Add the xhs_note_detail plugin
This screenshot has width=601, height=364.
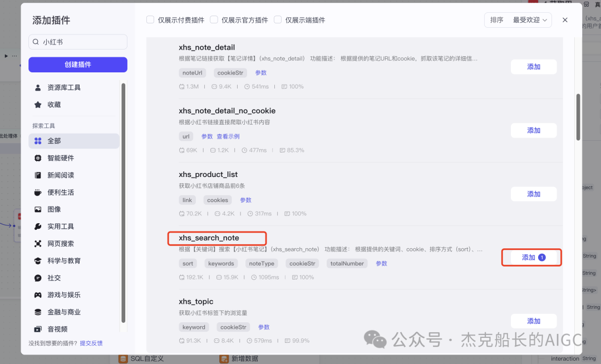[x=534, y=67]
